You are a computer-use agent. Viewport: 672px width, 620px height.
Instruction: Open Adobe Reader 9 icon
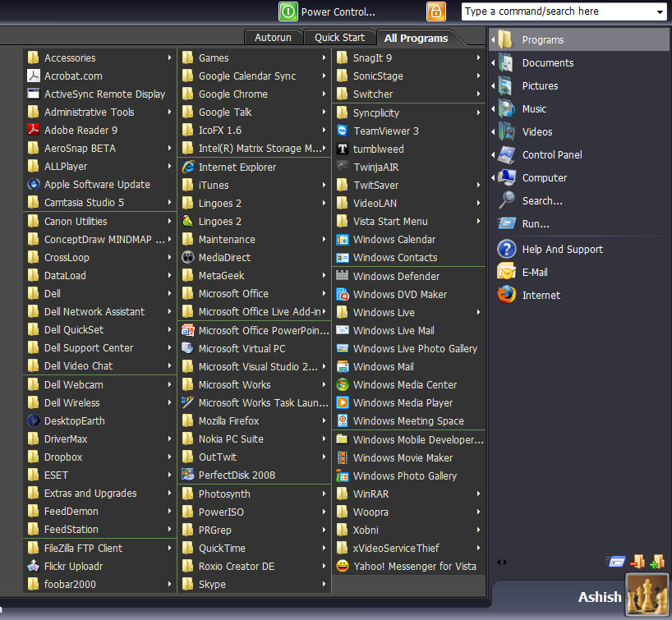point(34,130)
